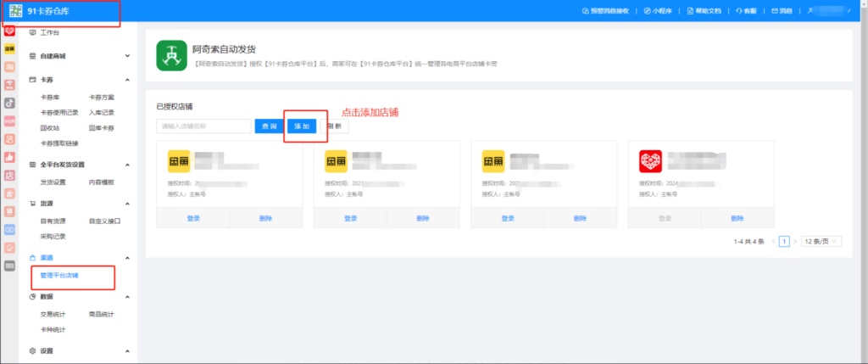Open 预警消息接收 in the top bar
This screenshot has height=364, width=868.
click(605, 11)
